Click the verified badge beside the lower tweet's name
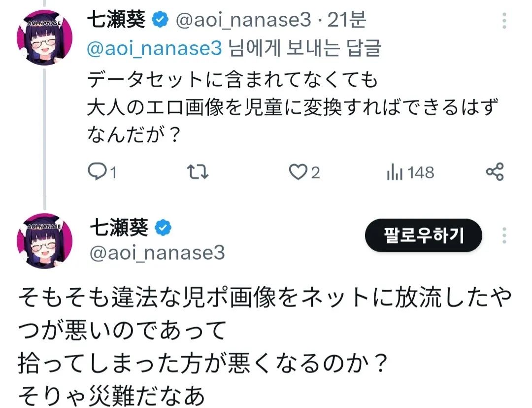 [x=163, y=227]
